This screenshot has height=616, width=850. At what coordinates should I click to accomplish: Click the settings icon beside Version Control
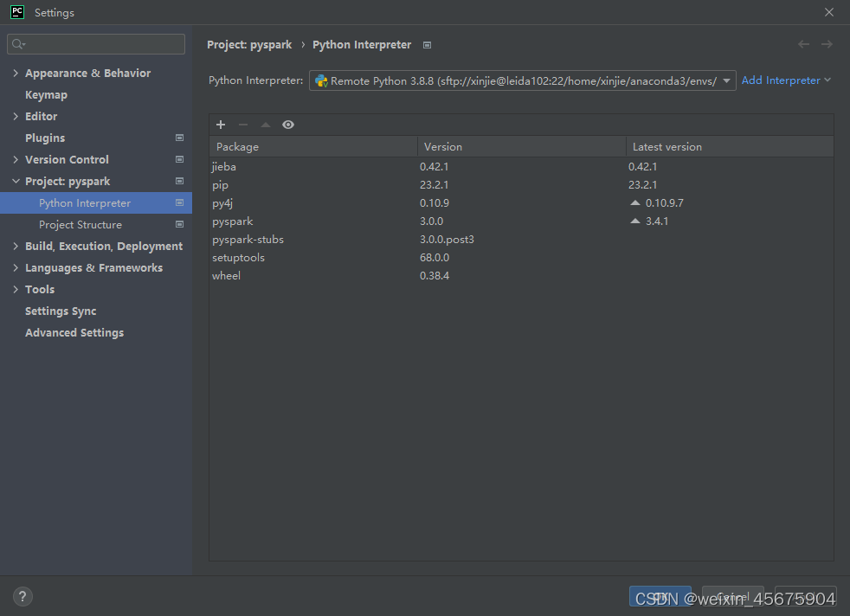tap(178, 159)
